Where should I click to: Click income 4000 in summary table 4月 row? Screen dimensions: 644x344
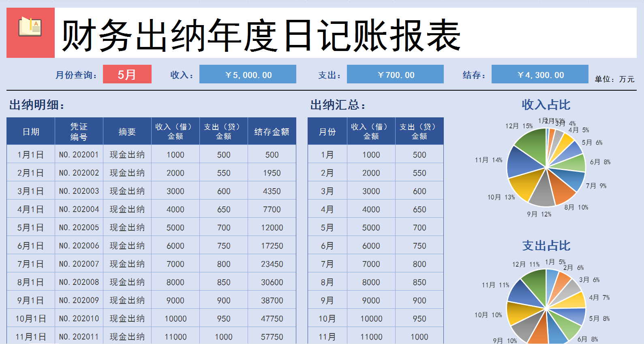click(371, 209)
